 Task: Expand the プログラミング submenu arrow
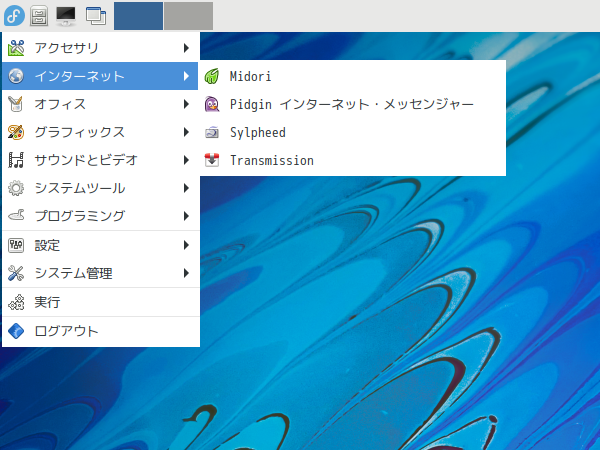[186, 216]
